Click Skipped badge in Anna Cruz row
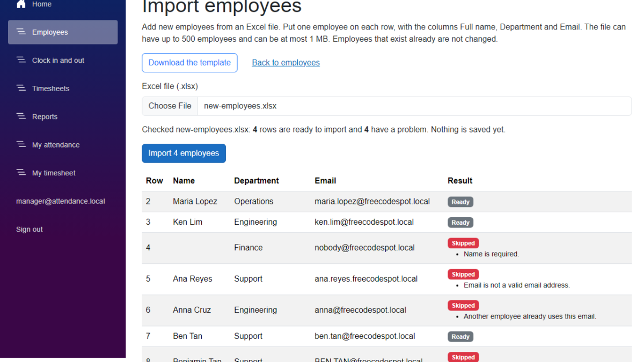This screenshot has height=362, width=644. point(463,306)
